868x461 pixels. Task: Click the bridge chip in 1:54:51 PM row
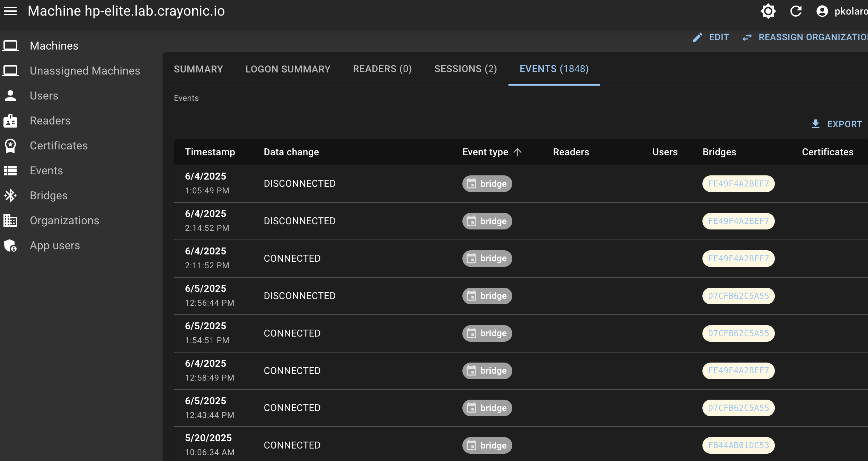tap(487, 333)
